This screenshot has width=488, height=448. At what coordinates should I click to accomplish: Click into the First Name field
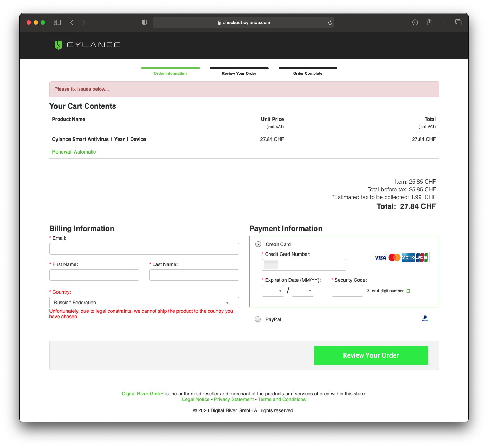tap(94, 275)
